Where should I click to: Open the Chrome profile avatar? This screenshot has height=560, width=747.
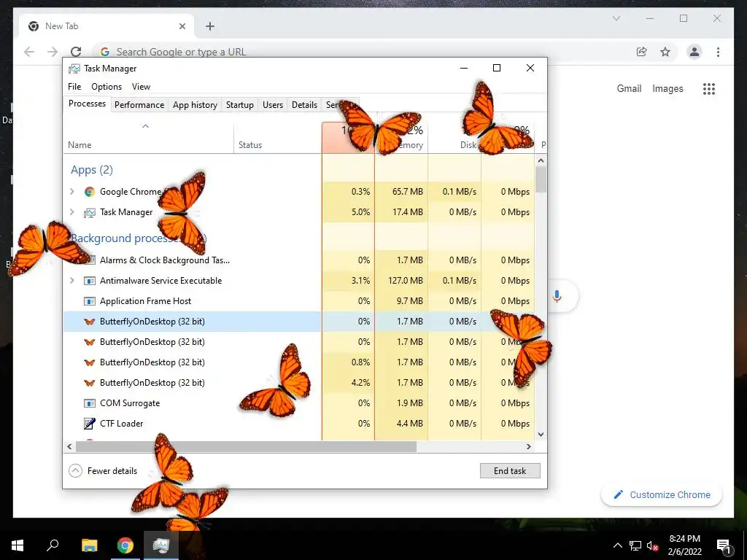[694, 52]
